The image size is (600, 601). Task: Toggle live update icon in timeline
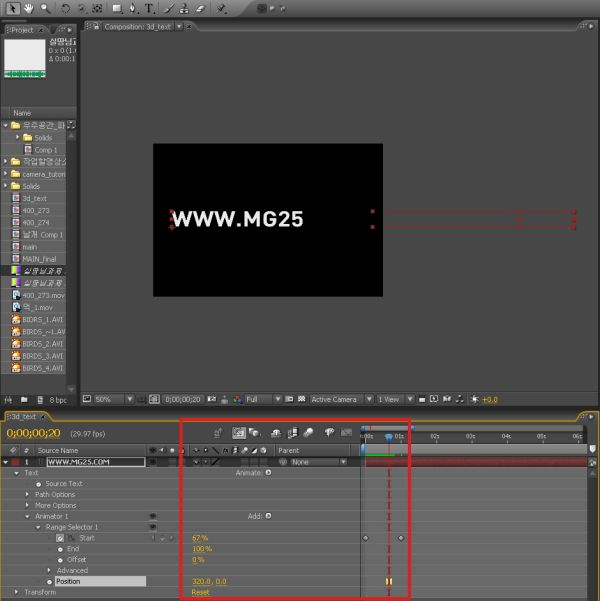(x=239, y=433)
